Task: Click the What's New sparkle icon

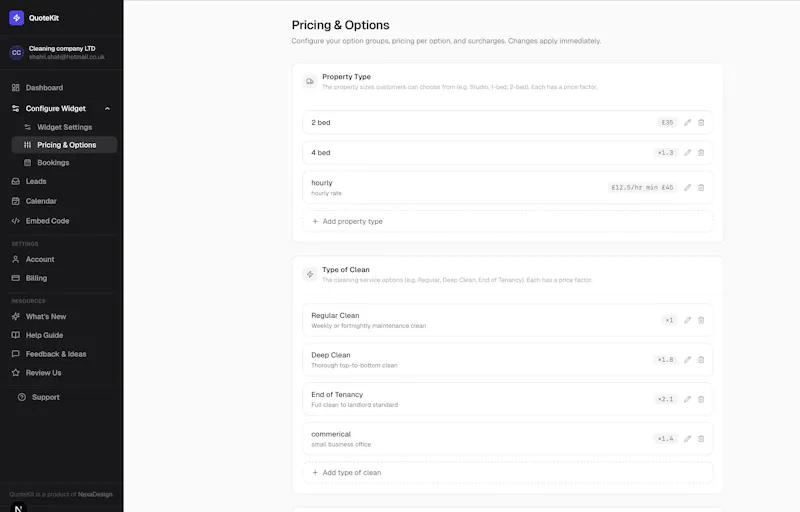Action: click(x=16, y=316)
